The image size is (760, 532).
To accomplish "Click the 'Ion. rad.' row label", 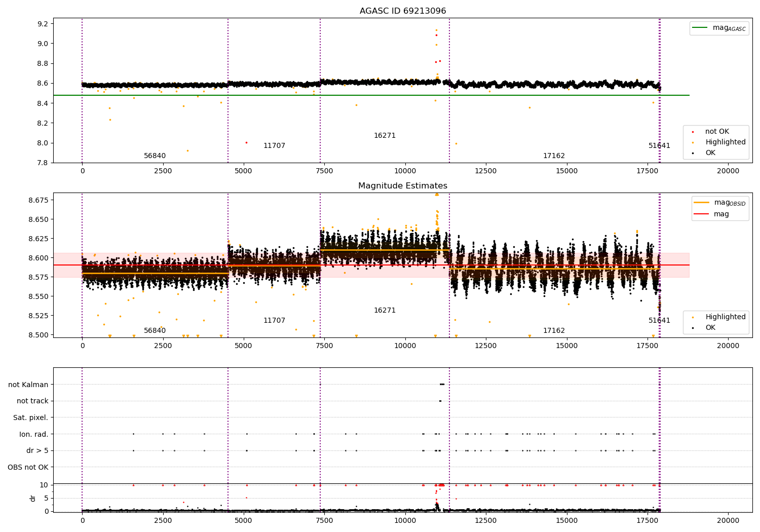I will tap(34, 434).
